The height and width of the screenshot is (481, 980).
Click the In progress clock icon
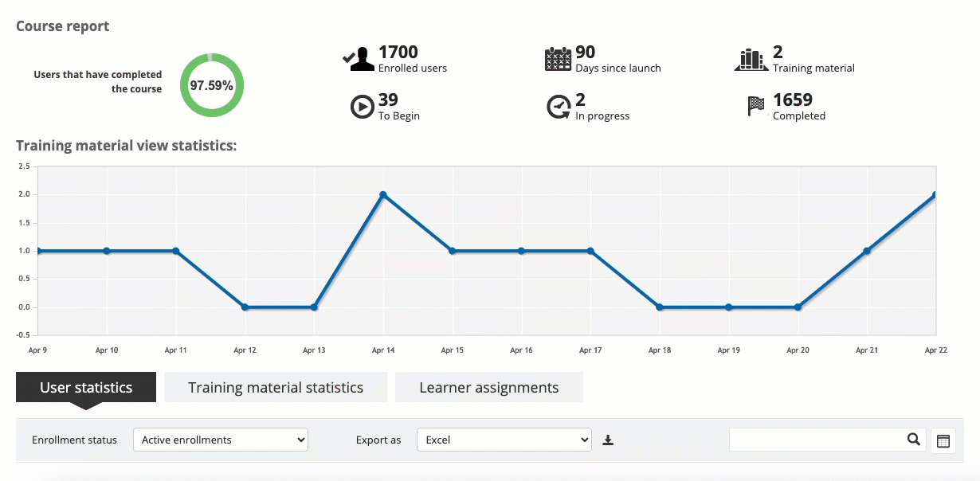[x=558, y=107]
